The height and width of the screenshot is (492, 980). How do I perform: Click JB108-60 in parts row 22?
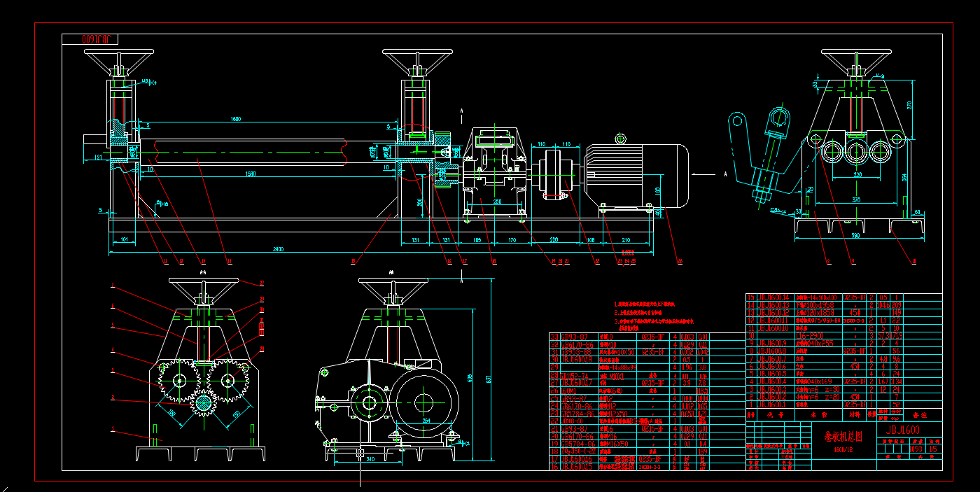(573, 421)
